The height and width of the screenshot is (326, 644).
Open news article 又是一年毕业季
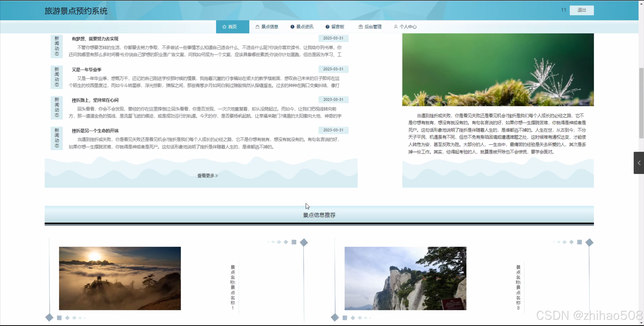click(86, 70)
